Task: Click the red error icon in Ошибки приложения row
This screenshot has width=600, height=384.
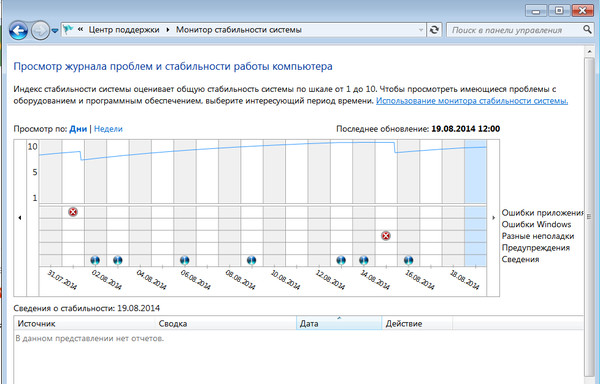Action: pyautogui.click(x=73, y=212)
